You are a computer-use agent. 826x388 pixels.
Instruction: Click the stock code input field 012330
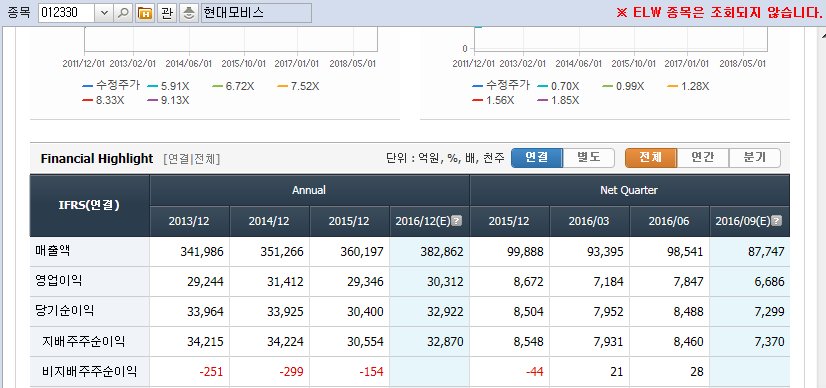[66, 13]
